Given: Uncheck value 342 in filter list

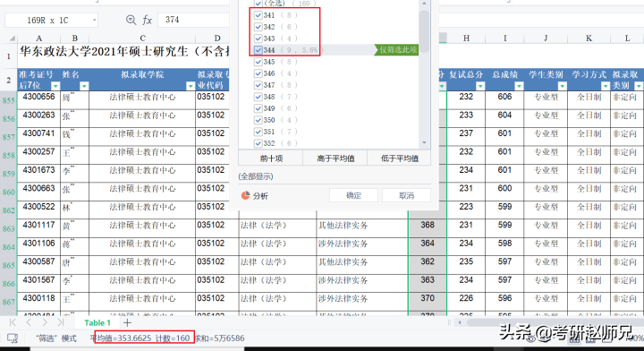Looking at the screenshot, I should 258,27.
